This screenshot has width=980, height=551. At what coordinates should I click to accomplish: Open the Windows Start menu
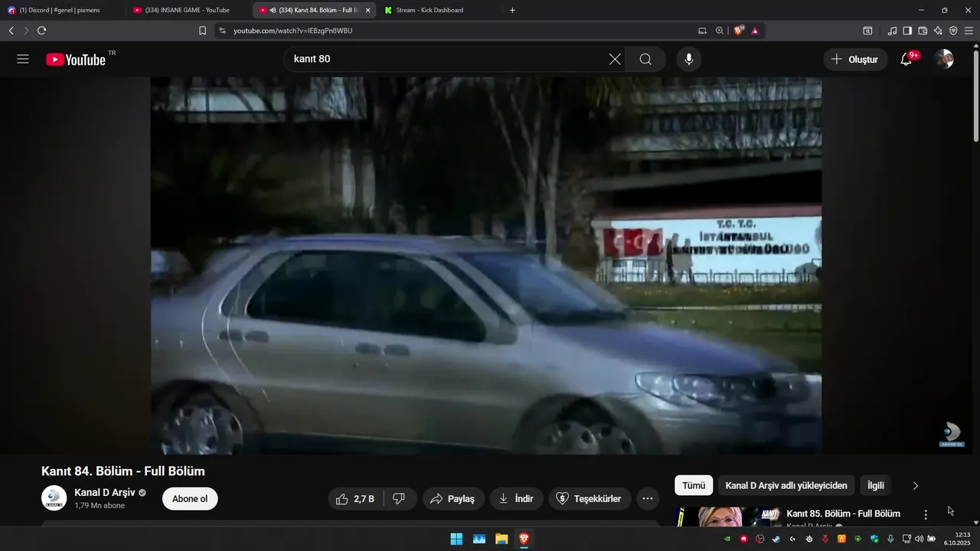pos(456,539)
